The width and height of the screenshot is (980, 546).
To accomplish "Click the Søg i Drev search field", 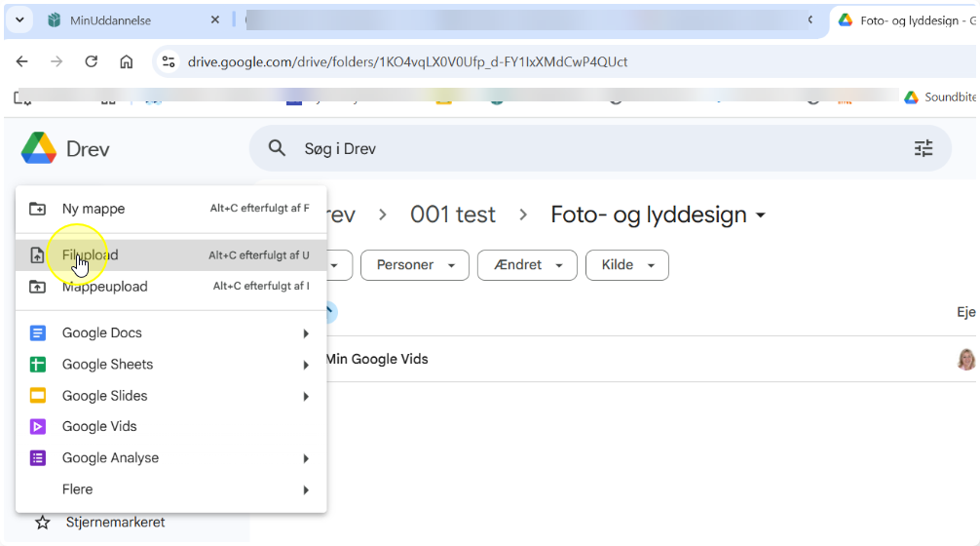I will click(x=584, y=148).
